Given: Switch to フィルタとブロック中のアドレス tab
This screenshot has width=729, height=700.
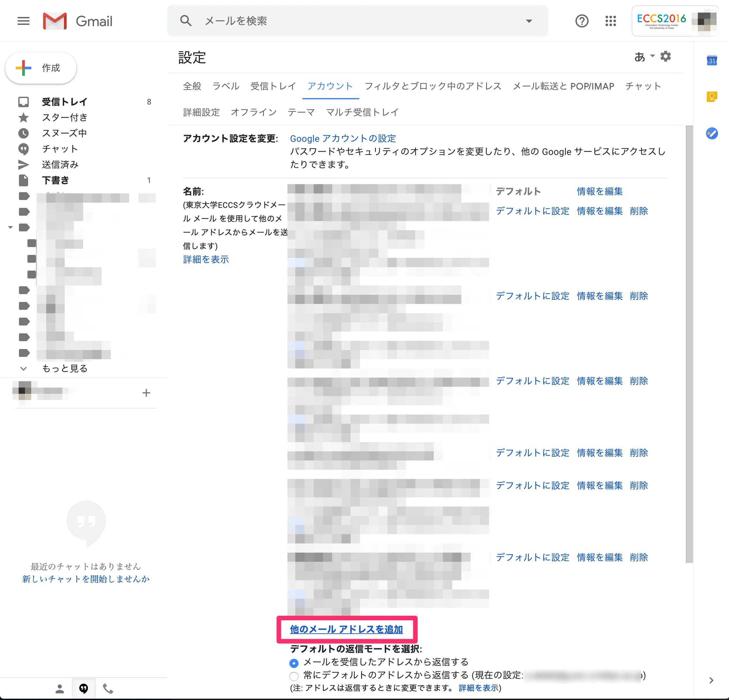Looking at the screenshot, I should (x=432, y=86).
